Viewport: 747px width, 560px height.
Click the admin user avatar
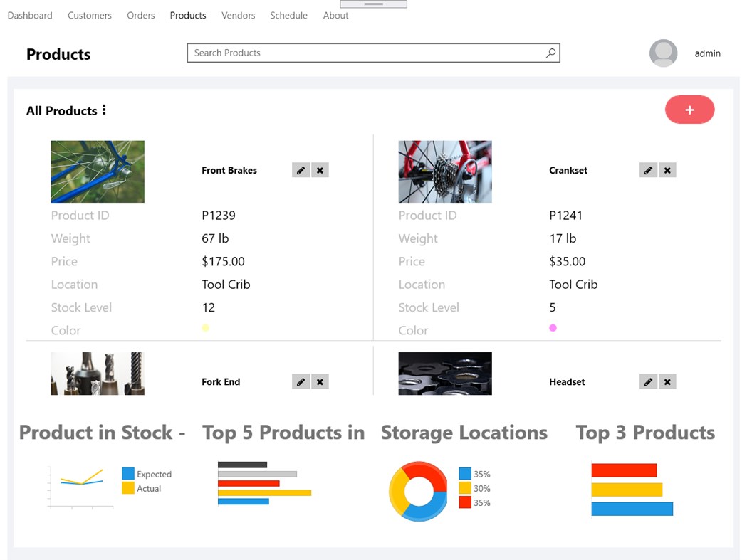pyautogui.click(x=663, y=53)
